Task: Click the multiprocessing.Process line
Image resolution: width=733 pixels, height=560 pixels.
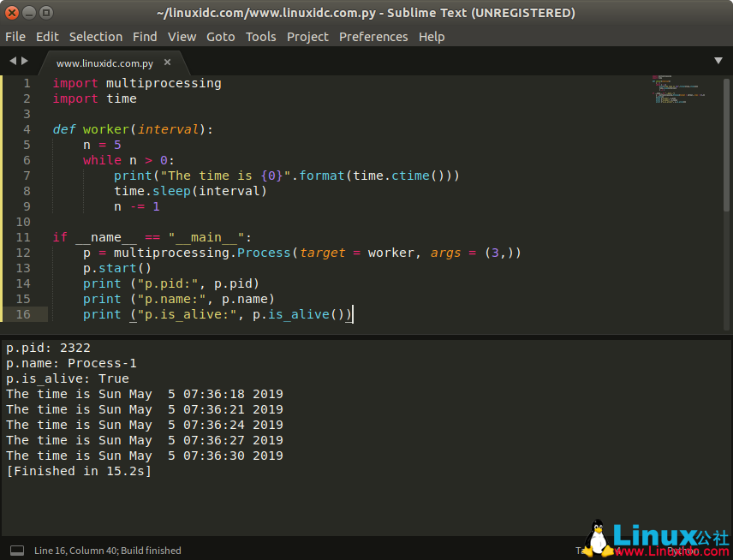Action: tap(302, 253)
